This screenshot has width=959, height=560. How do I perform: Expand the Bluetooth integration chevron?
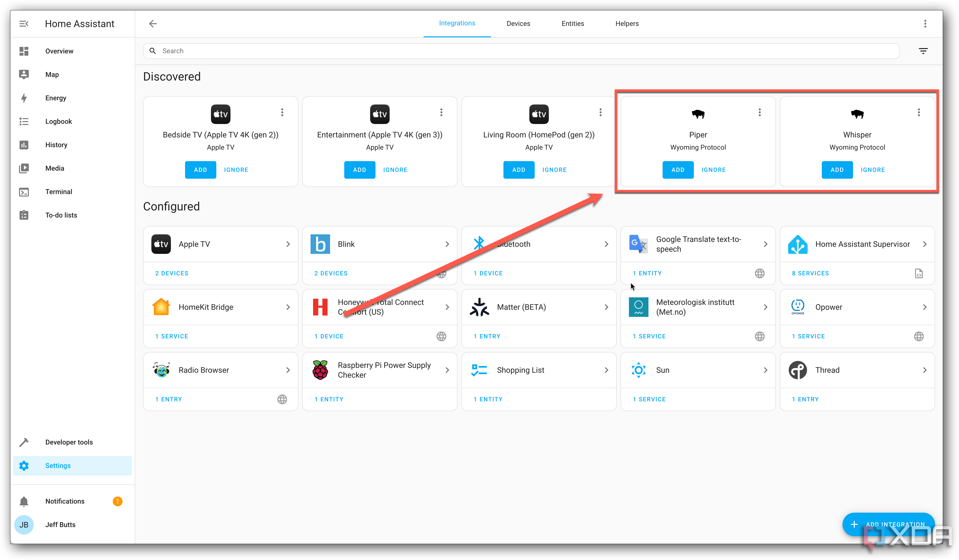point(606,244)
